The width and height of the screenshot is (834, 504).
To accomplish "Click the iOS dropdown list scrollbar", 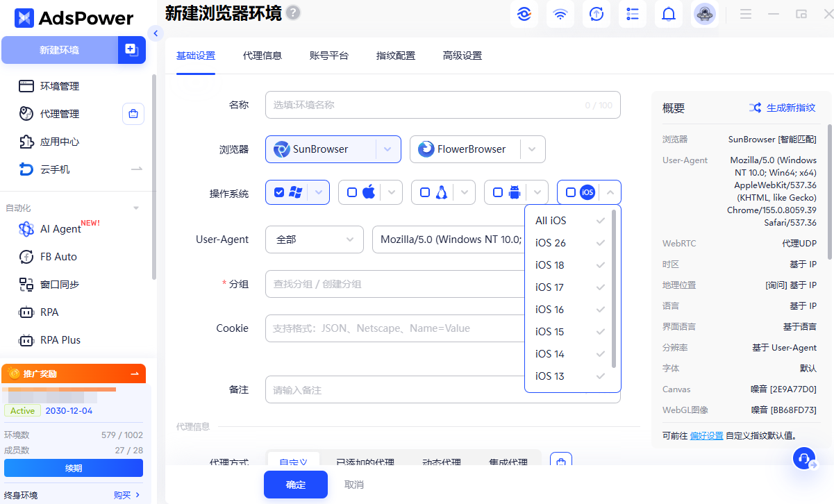I will click(x=614, y=288).
